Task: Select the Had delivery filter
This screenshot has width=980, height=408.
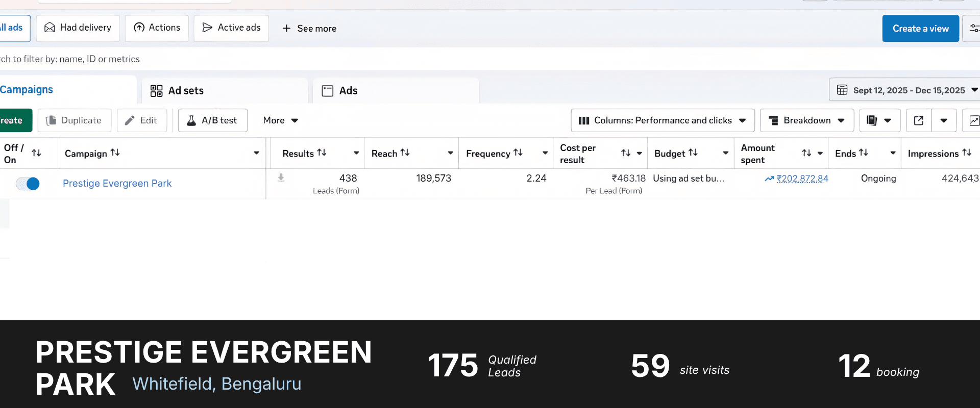Action: [x=78, y=28]
